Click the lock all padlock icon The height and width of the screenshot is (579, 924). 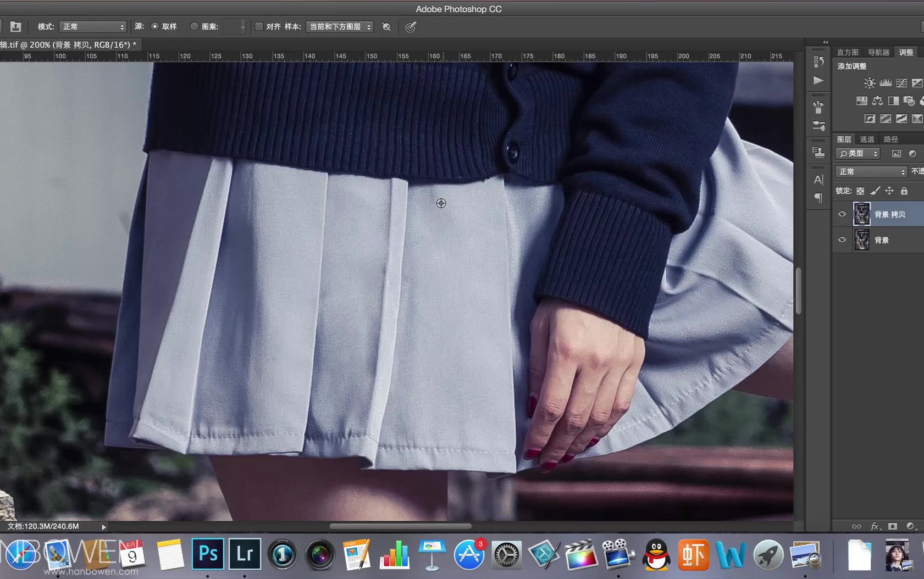[904, 191]
